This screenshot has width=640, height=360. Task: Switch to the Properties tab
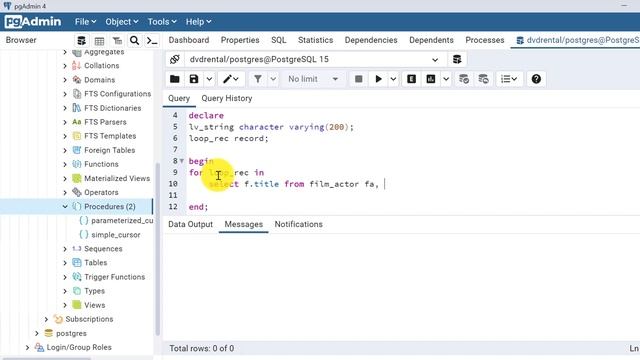(x=240, y=40)
